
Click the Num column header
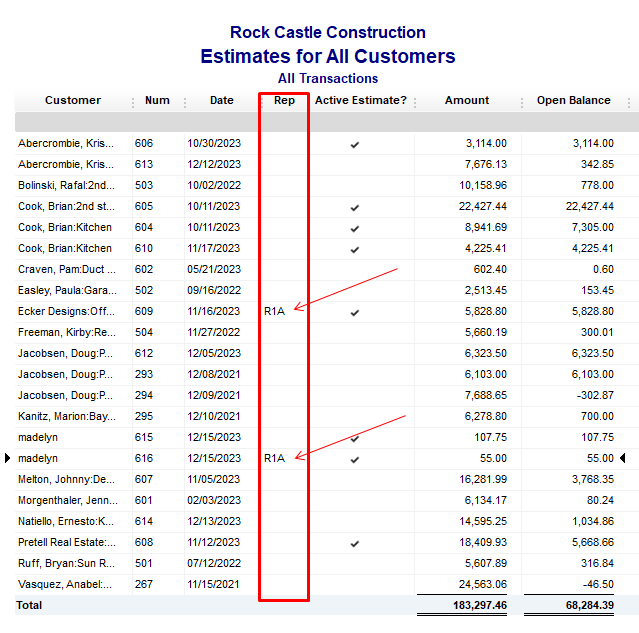(157, 100)
